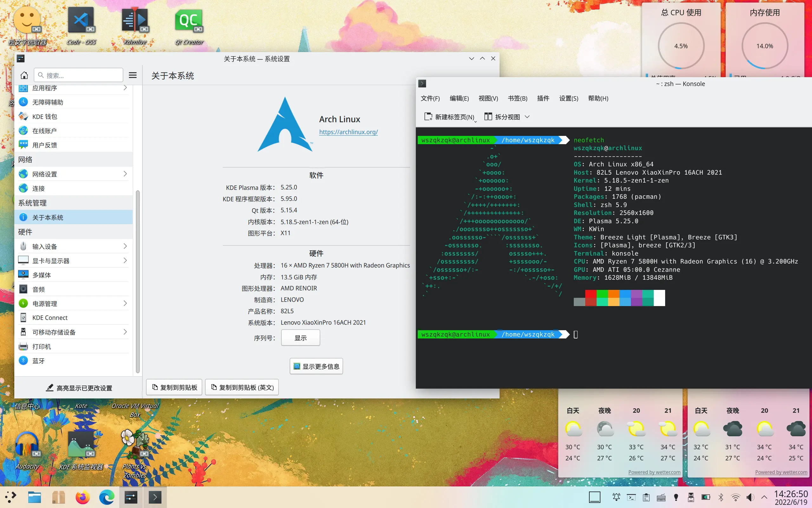This screenshot has width=812, height=508.
Task: Select About This System in sidebar
Action: point(74,217)
